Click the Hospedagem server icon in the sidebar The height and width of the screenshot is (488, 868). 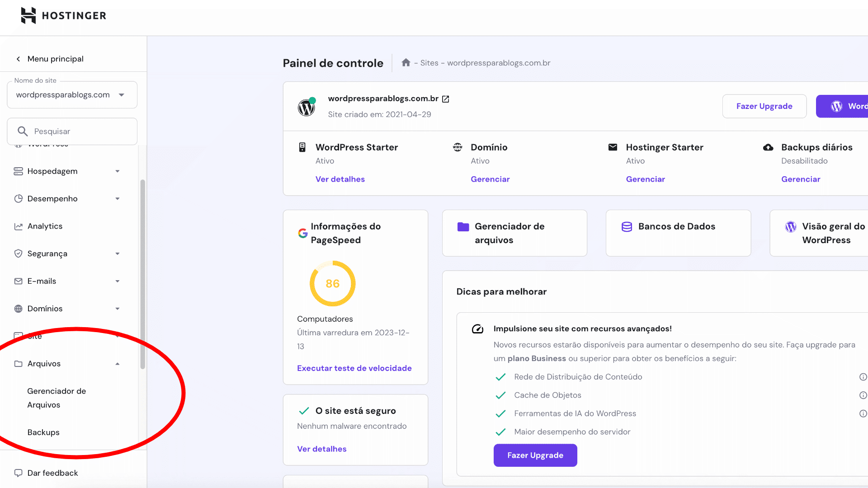(18, 171)
